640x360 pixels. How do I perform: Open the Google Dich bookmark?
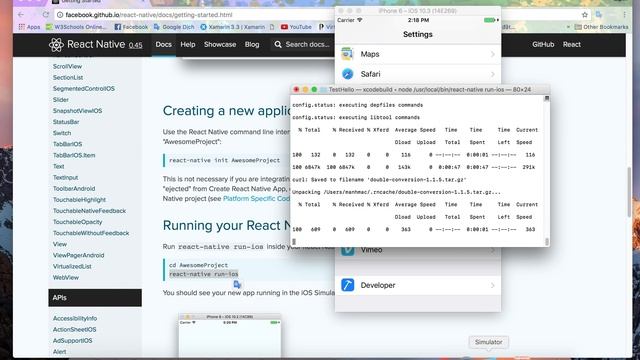pyautogui.click(x=174, y=27)
